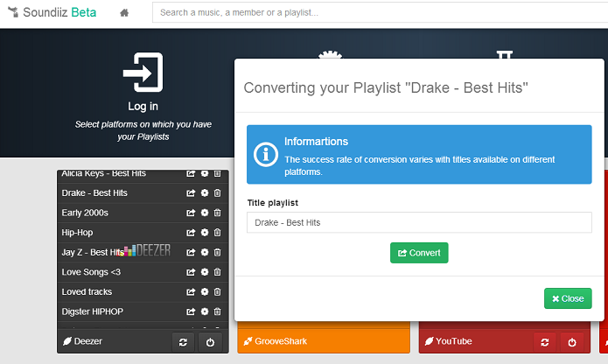Refresh the Deezer playlists
Image resolution: width=608 pixels, height=364 pixels.
click(183, 342)
